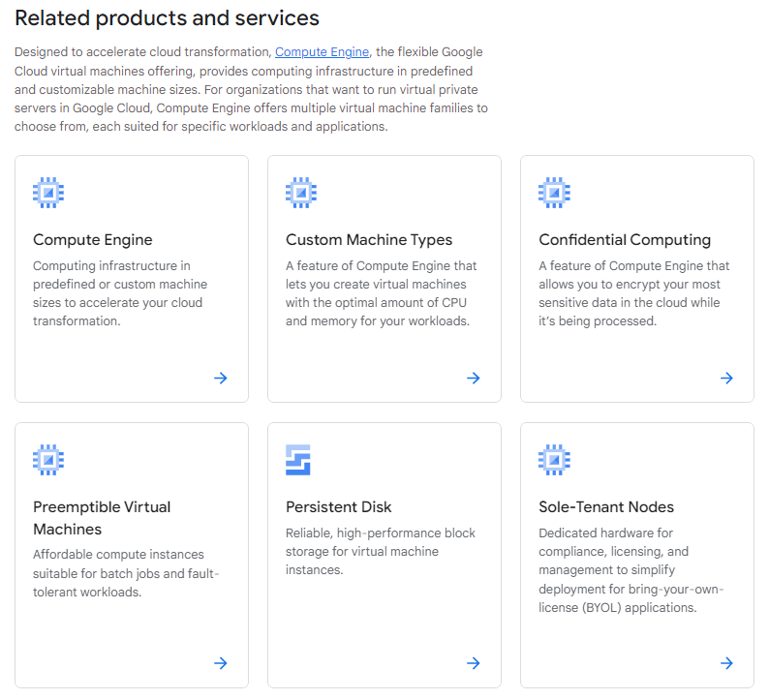769x700 pixels.
Task: Click the text "allows you to encrypt your most"
Action: click(630, 285)
